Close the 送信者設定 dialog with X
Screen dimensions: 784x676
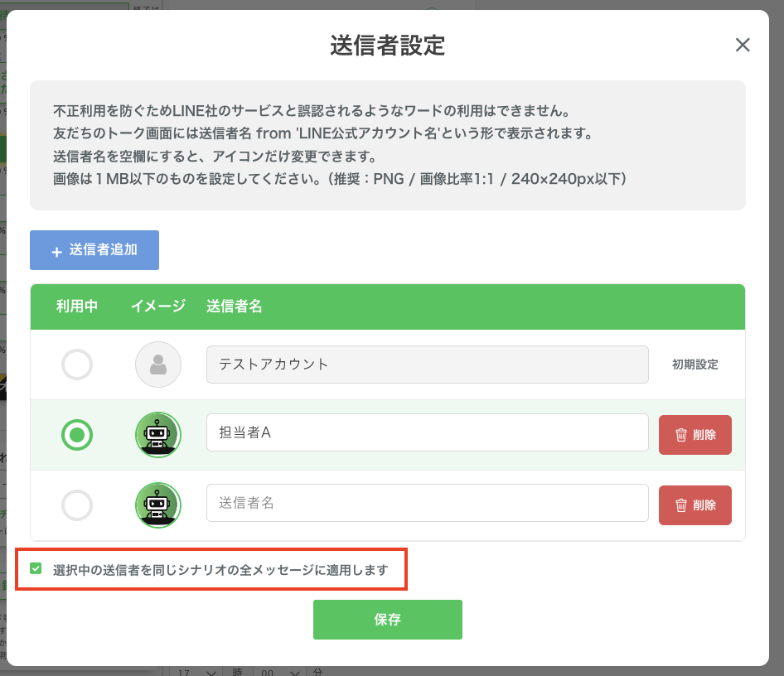743,46
